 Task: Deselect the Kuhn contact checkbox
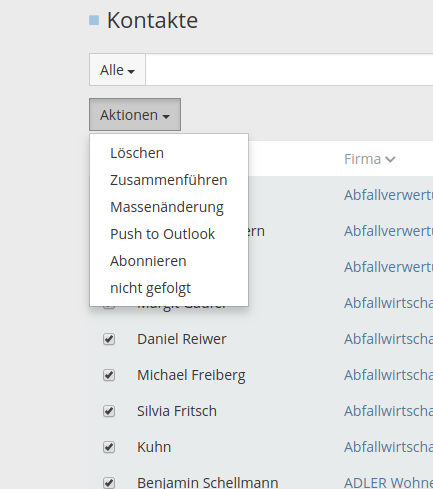[x=109, y=447]
